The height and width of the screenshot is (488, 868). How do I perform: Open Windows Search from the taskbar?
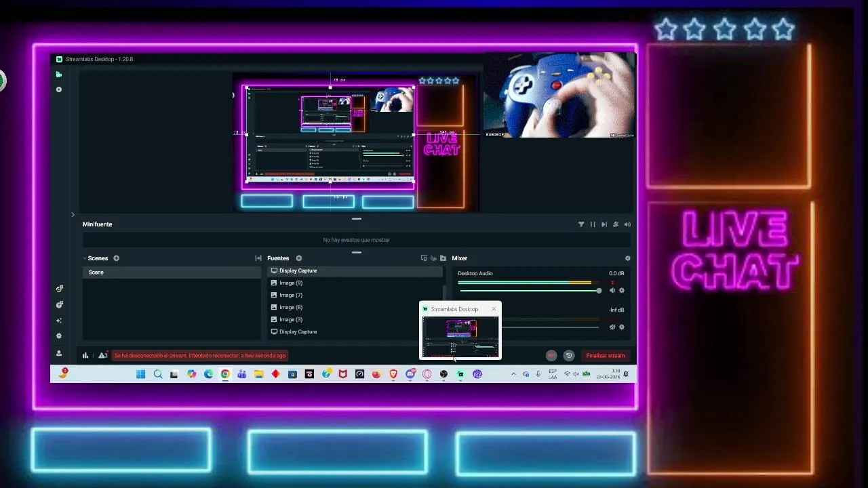158,374
